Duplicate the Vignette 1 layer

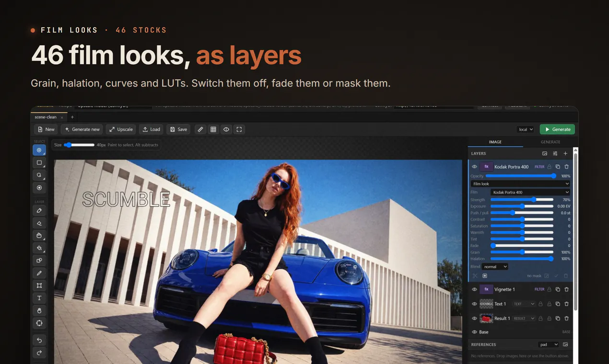558,289
